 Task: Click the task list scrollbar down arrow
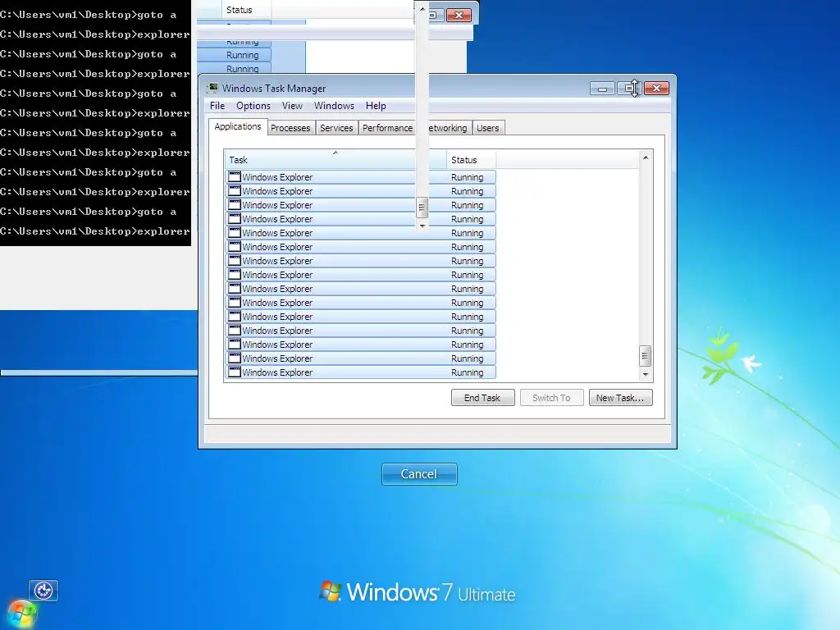[x=646, y=374]
